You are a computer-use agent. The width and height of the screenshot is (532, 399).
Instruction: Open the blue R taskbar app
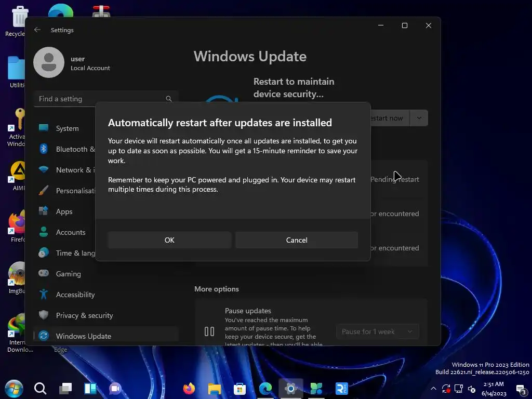point(342,389)
